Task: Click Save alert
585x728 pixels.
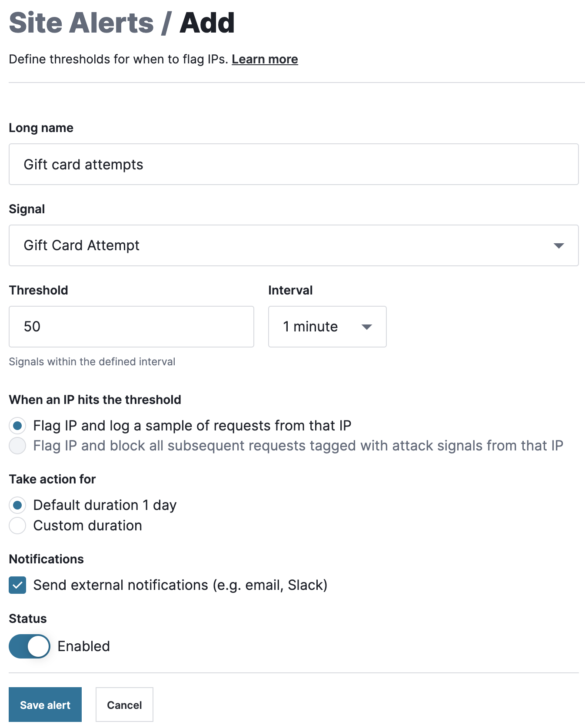Action: (45, 705)
